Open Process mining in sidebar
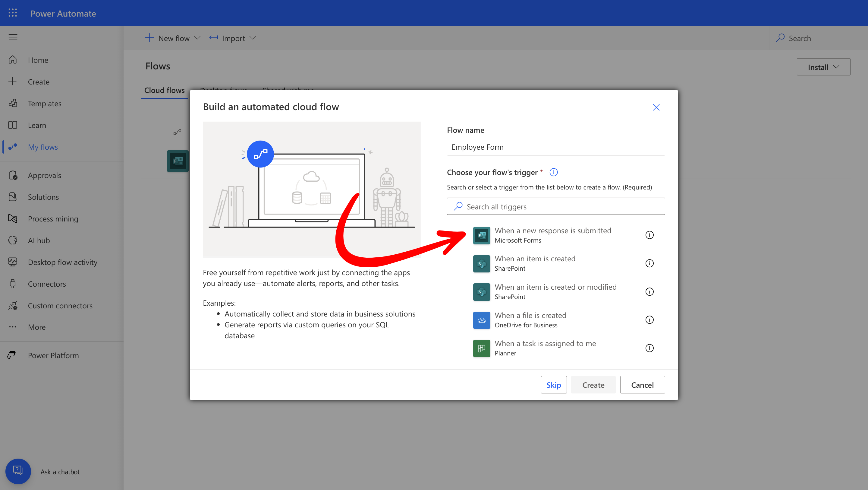This screenshot has height=490, width=868. [x=52, y=218]
